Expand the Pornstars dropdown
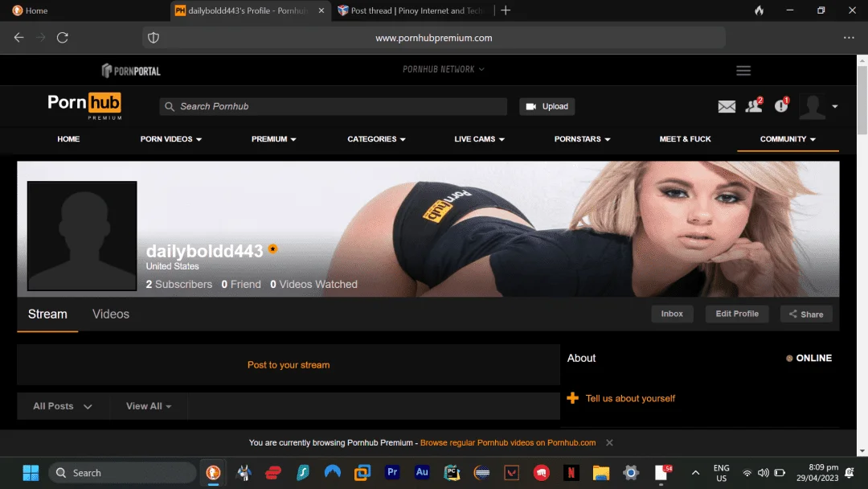 (x=583, y=139)
